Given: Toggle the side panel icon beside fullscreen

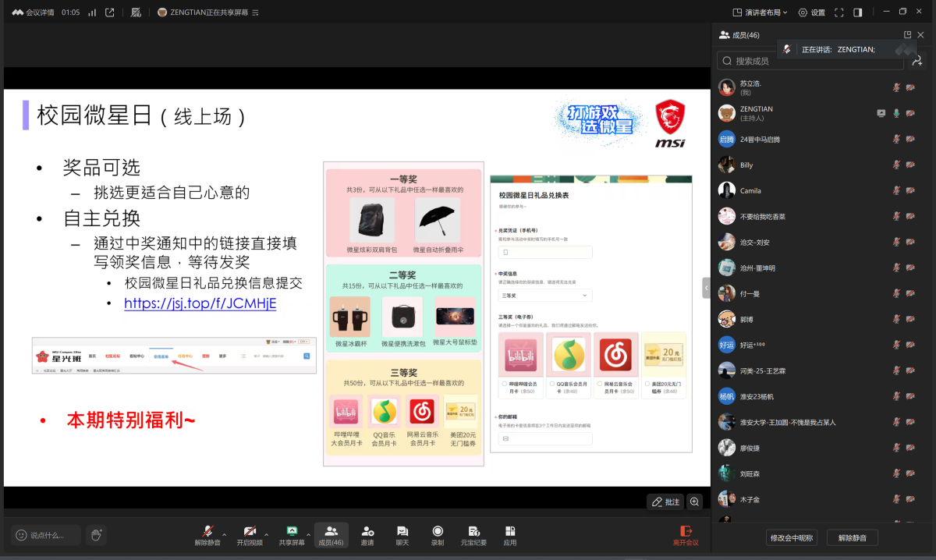Looking at the screenshot, I should pos(858,12).
